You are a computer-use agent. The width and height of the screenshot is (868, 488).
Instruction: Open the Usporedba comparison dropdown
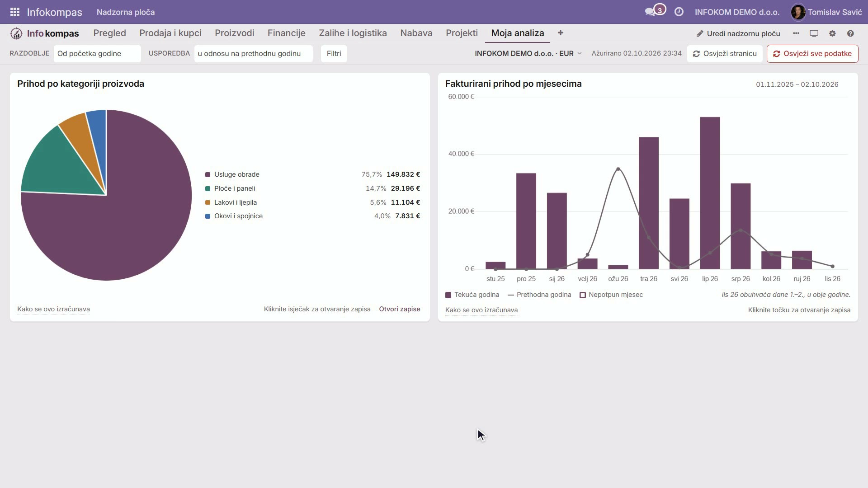coord(253,54)
